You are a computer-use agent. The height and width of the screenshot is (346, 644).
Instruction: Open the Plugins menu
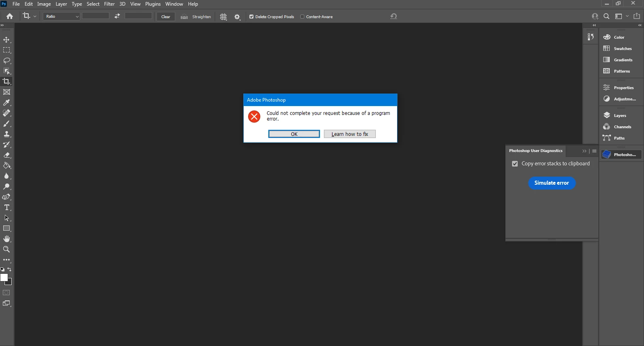point(153,4)
